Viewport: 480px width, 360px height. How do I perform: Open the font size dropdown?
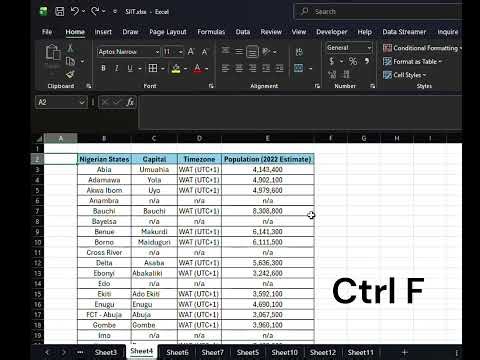coord(180,52)
